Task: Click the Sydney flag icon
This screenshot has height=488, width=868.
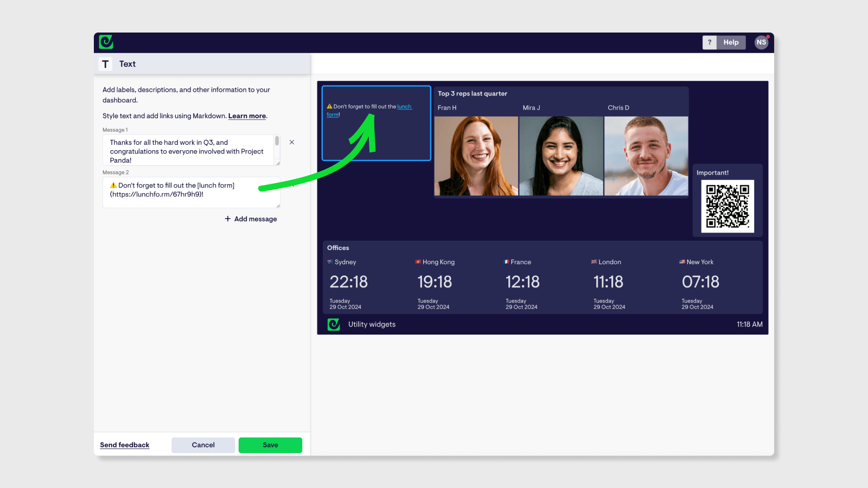Action: (x=330, y=262)
